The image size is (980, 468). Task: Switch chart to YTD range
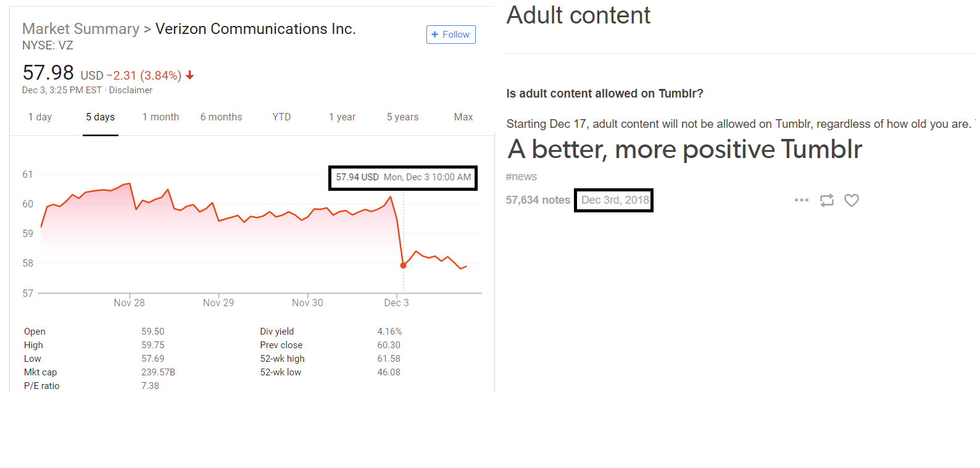pos(281,117)
